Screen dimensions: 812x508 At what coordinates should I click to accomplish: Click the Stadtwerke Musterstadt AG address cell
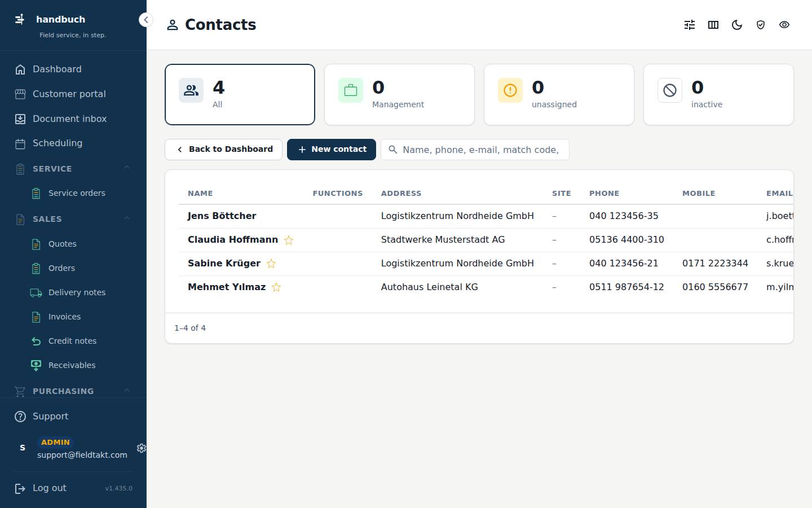coord(443,240)
